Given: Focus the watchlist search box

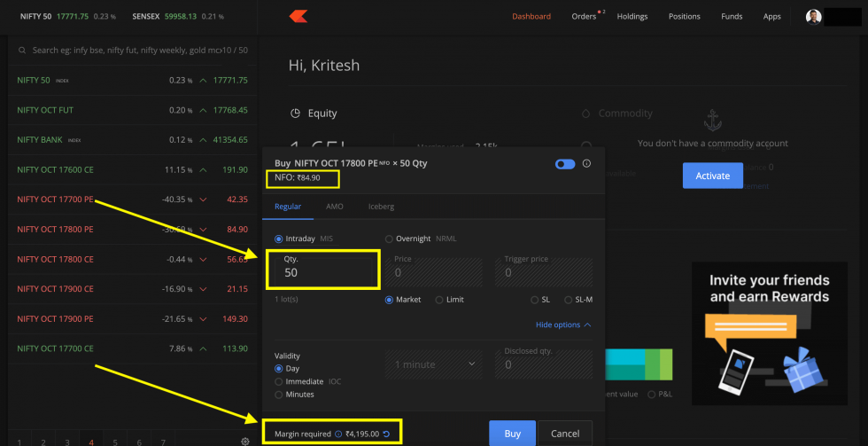Looking at the screenshot, I should [x=126, y=51].
